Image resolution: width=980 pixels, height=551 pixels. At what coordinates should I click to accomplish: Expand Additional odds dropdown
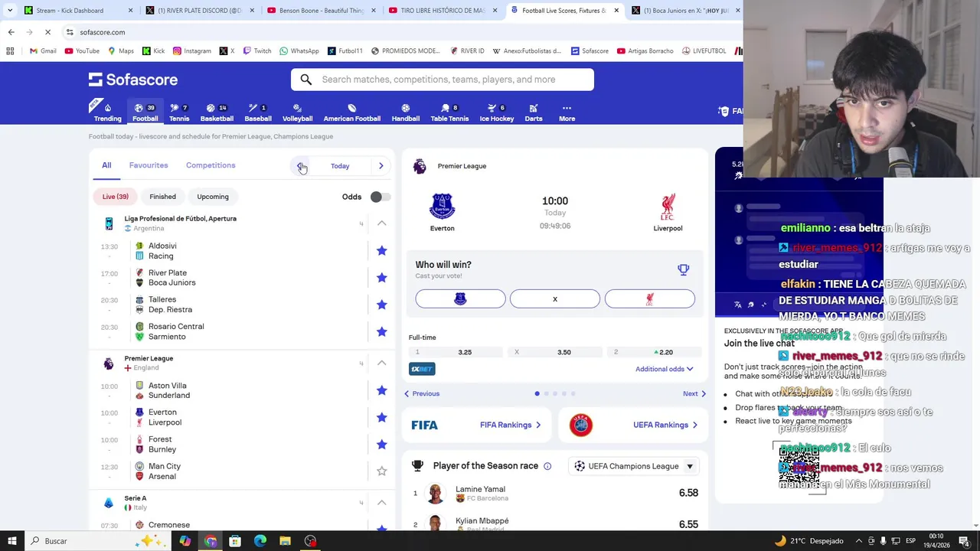point(664,369)
